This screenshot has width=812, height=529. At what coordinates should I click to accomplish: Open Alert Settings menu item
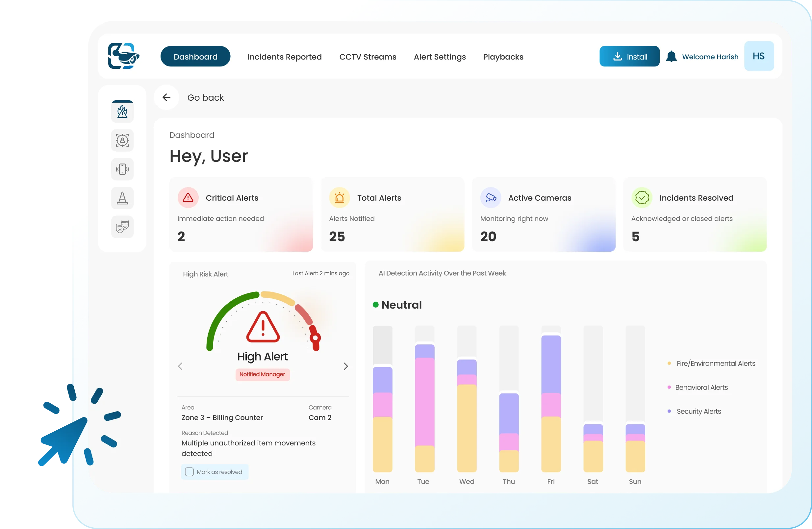(440, 57)
